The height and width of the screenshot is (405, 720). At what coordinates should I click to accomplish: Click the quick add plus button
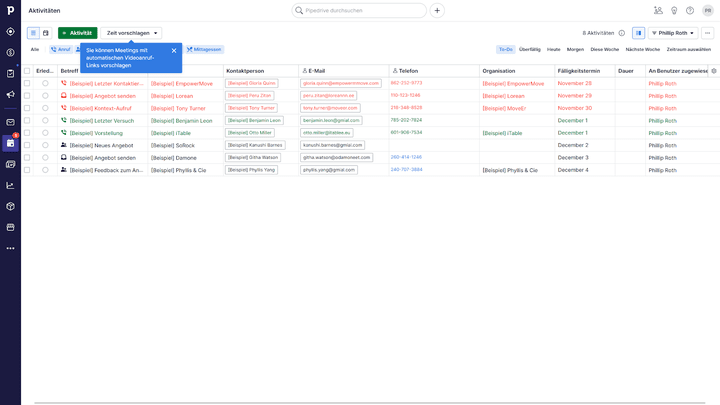tap(437, 10)
